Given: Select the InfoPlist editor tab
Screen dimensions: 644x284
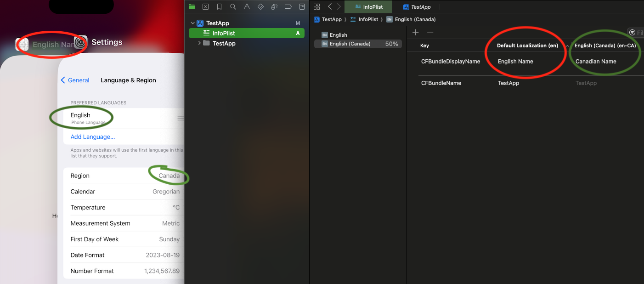Looking at the screenshot, I should tap(368, 7).
